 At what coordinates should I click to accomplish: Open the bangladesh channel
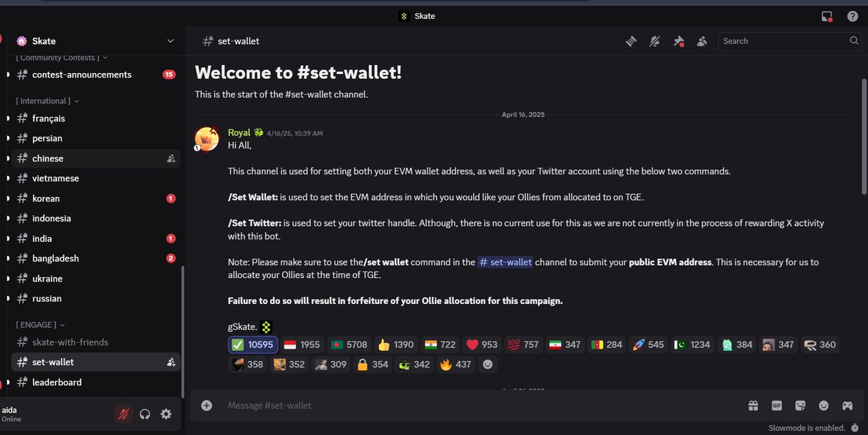coord(95,258)
